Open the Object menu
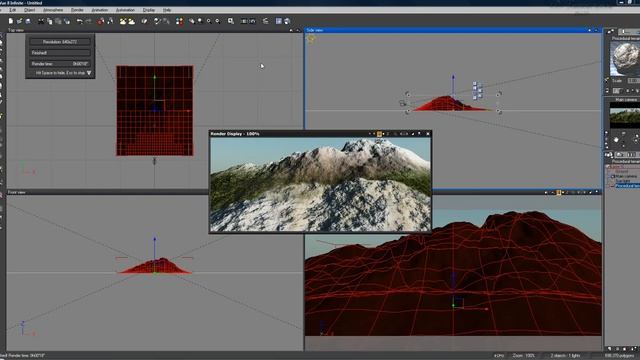Viewport: 640px width, 360px height. (x=29, y=10)
